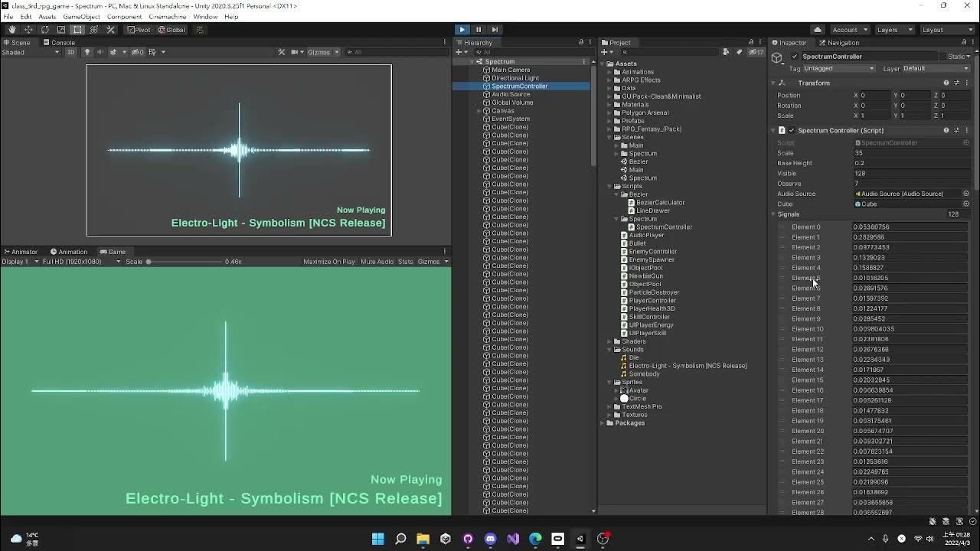Click the Play button
The height and width of the screenshot is (551, 980).
pyautogui.click(x=462, y=30)
